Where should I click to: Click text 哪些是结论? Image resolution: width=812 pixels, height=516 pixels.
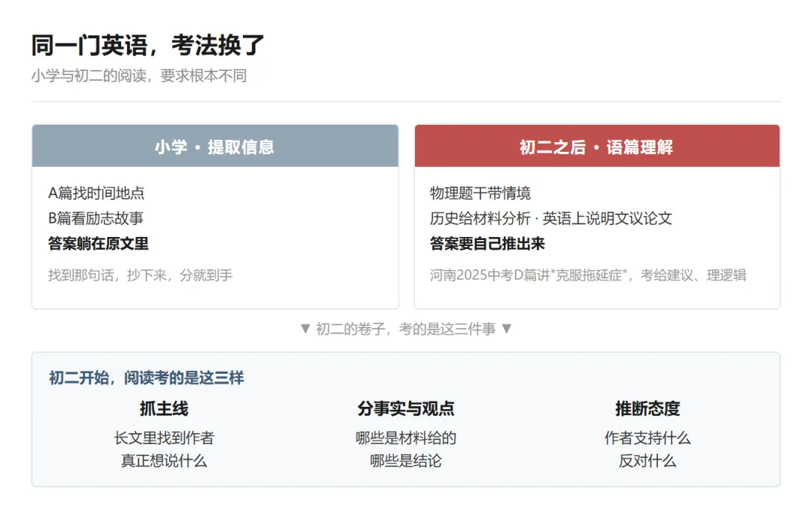(406, 460)
